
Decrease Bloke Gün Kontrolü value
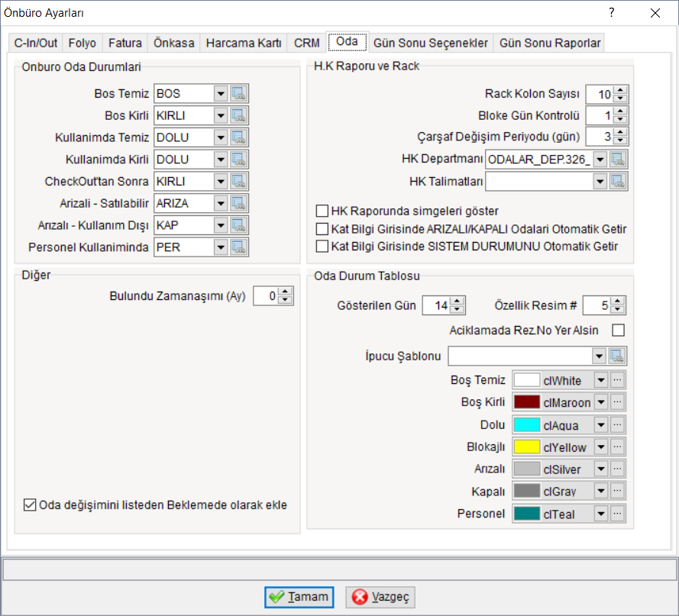[621, 120]
